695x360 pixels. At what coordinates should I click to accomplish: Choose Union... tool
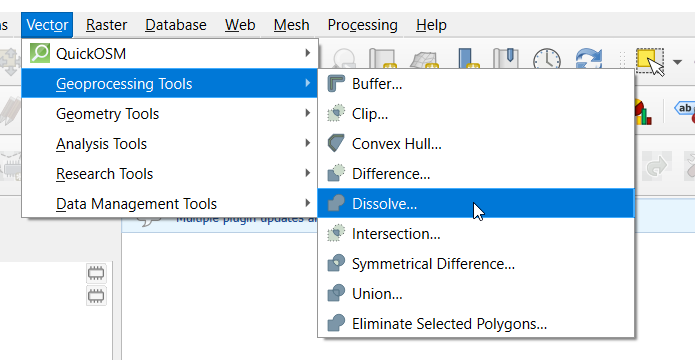476,293
